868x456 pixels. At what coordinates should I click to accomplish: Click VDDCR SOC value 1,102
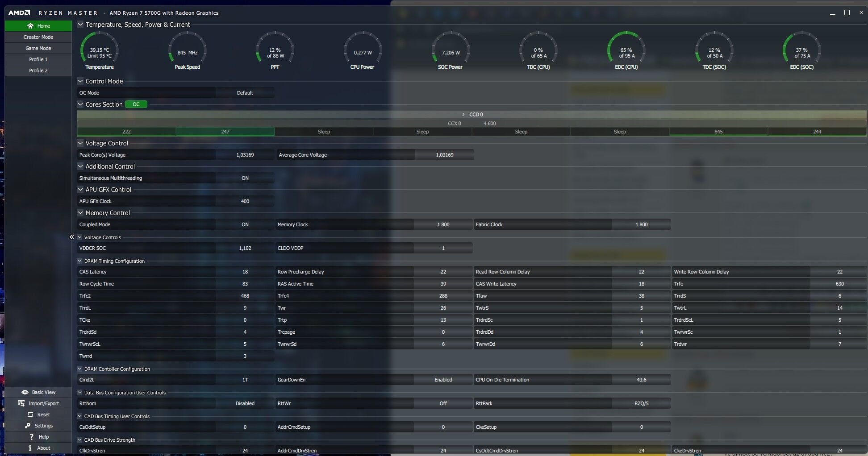click(245, 248)
